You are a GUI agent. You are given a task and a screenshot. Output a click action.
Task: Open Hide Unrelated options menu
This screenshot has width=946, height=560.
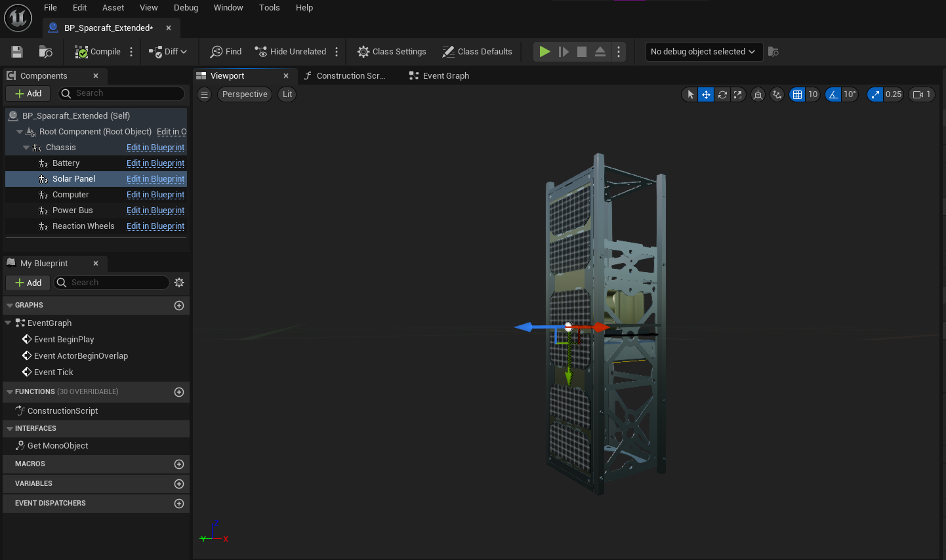tap(337, 52)
